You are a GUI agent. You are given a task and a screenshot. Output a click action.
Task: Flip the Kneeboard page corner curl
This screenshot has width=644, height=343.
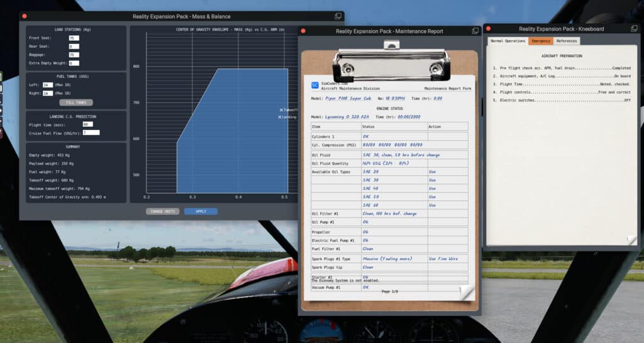[x=631, y=240]
